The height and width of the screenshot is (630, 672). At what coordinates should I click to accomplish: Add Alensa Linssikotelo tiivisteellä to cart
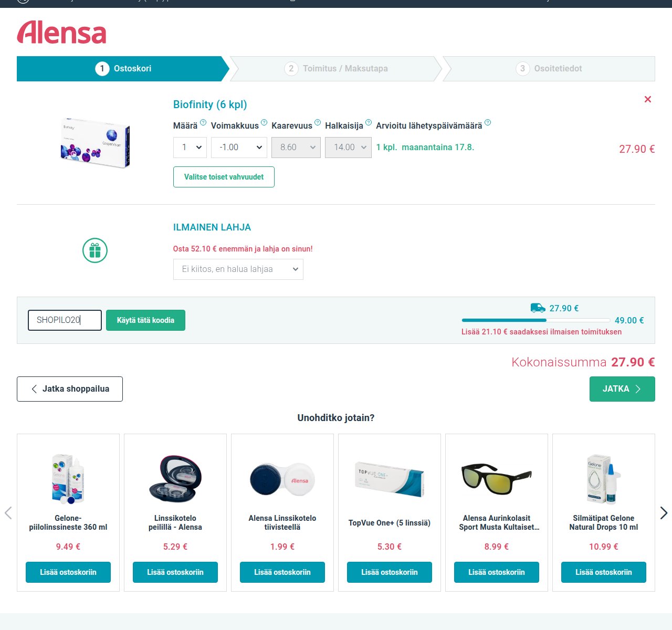coord(282,572)
